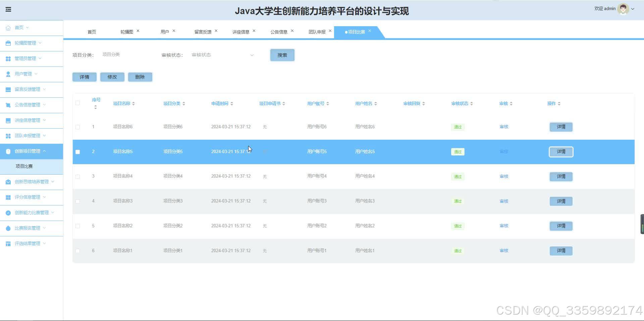
Task: Click the admin avatar picture
Action: point(623,9)
